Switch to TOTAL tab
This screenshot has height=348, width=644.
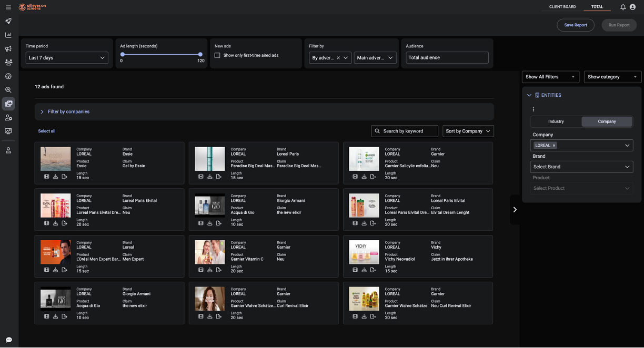[x=597, y=7]
